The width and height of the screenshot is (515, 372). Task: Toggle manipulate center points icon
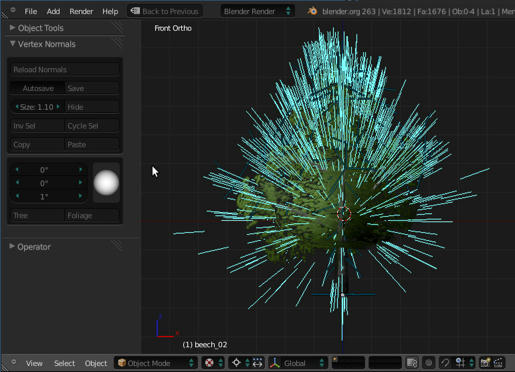point(257,363)
